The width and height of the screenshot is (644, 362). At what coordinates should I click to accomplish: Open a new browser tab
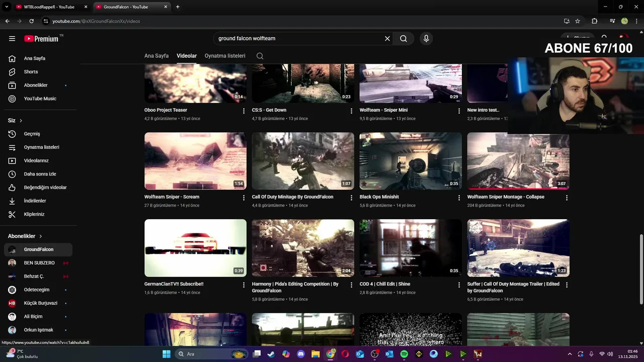point(178,7)
